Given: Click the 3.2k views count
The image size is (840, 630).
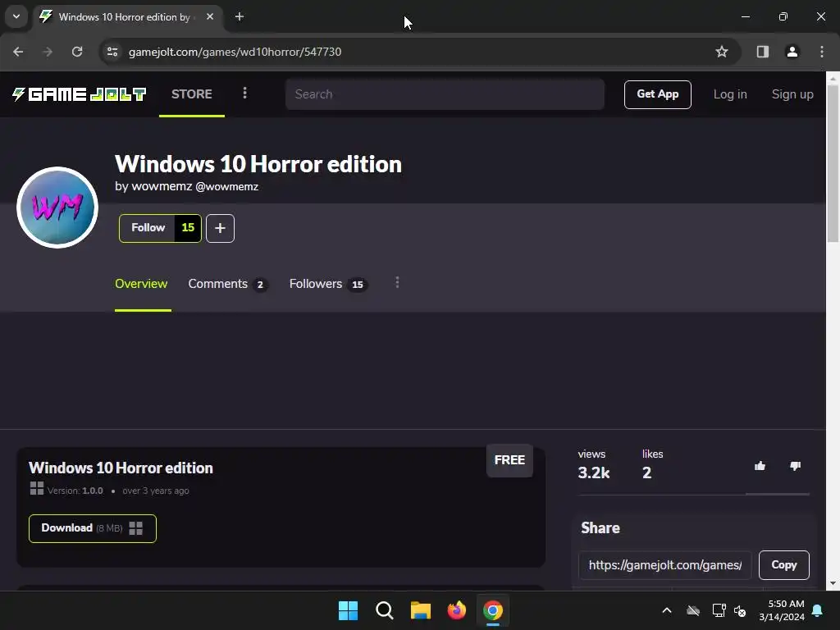Looking at the screenshot, I should tap(594, 472).
